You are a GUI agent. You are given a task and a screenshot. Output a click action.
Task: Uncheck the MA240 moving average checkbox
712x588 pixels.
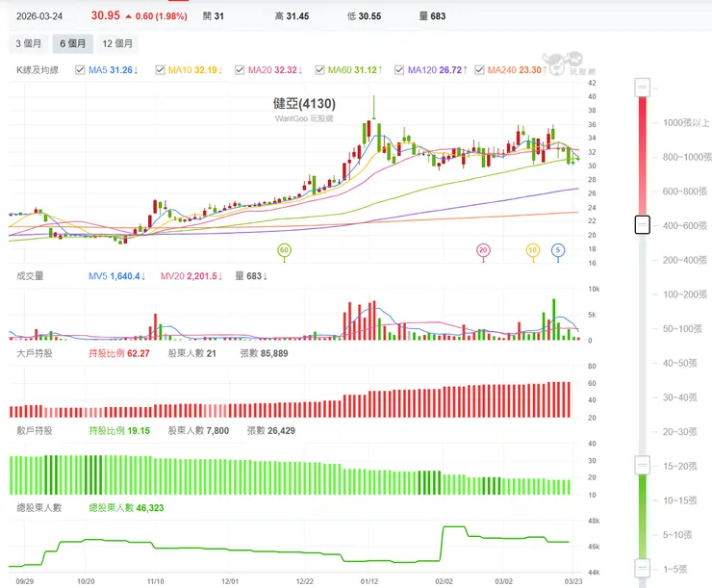coord(479,70)
